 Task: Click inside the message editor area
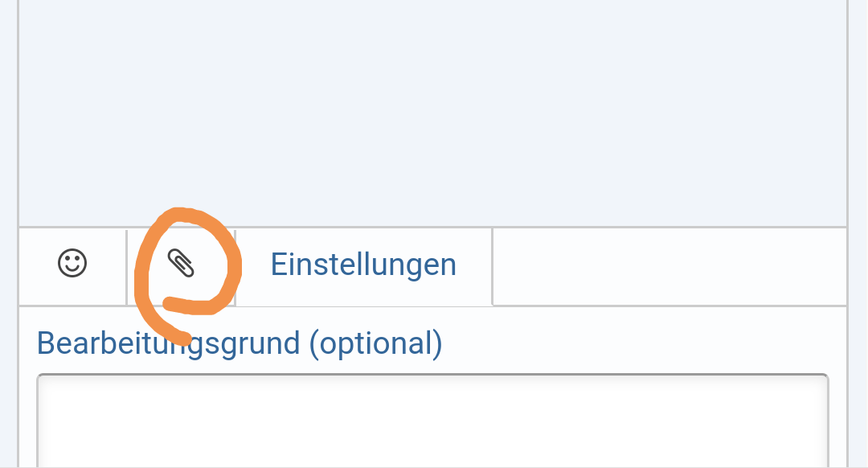pyautogui.click(x=432, y=113)
